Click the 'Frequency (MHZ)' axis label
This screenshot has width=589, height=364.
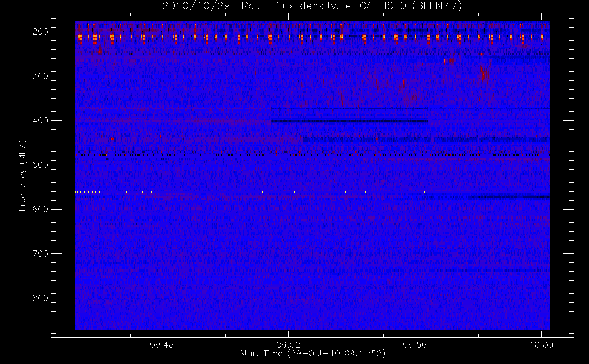tap(23, 175)
